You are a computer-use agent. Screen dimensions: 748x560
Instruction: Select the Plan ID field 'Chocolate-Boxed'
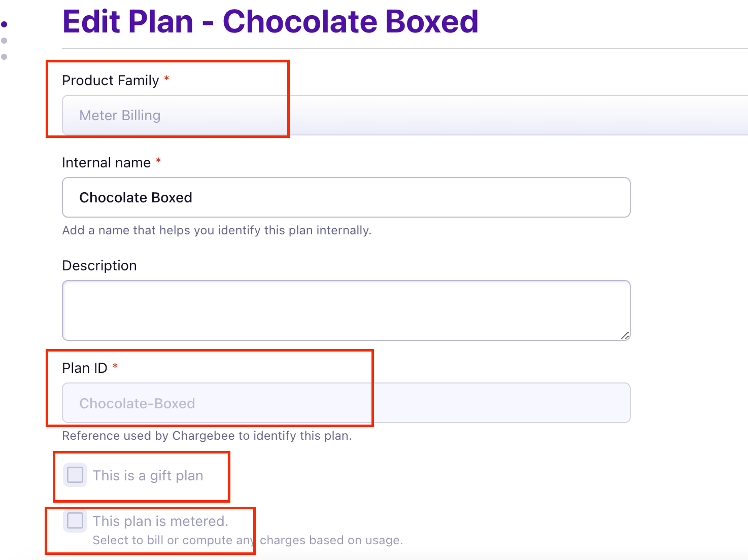[346, 403]
